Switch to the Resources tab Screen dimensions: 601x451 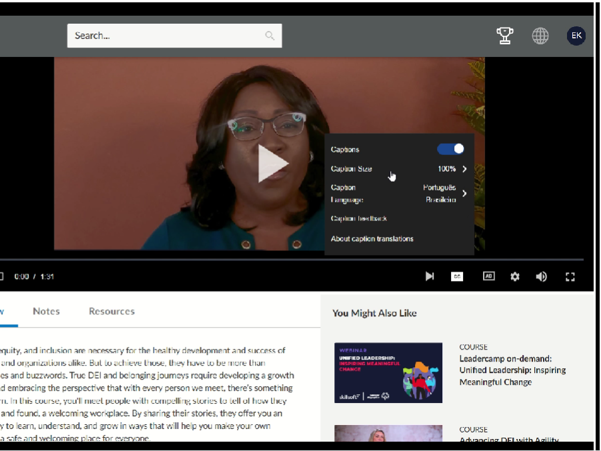(111, 311)
